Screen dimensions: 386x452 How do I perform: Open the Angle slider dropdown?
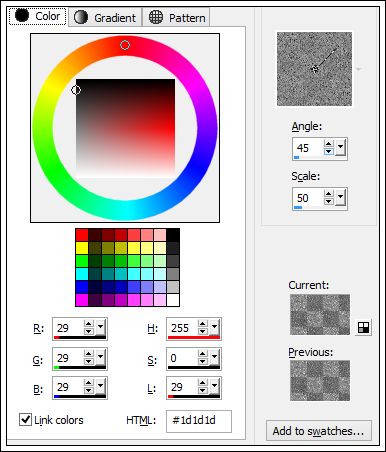tap(340, 147)
